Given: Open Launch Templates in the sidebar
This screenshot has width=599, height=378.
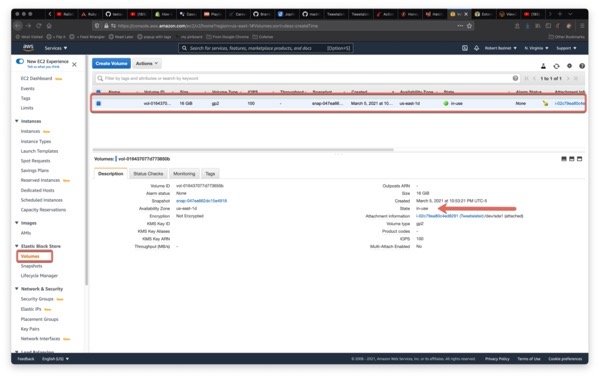Looking at the screenshot, I should (x=39, y=151).
